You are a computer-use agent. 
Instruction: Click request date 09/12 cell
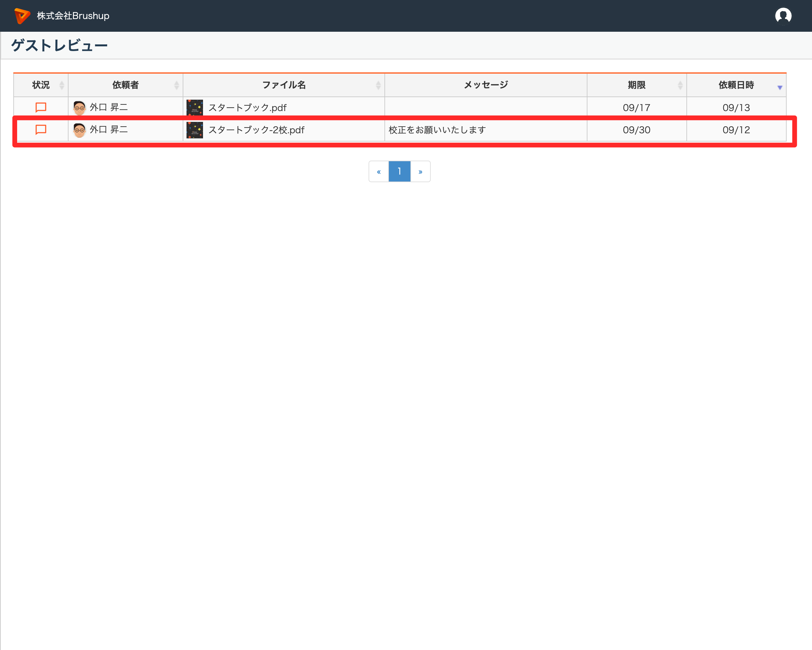[x=736, y=130]
